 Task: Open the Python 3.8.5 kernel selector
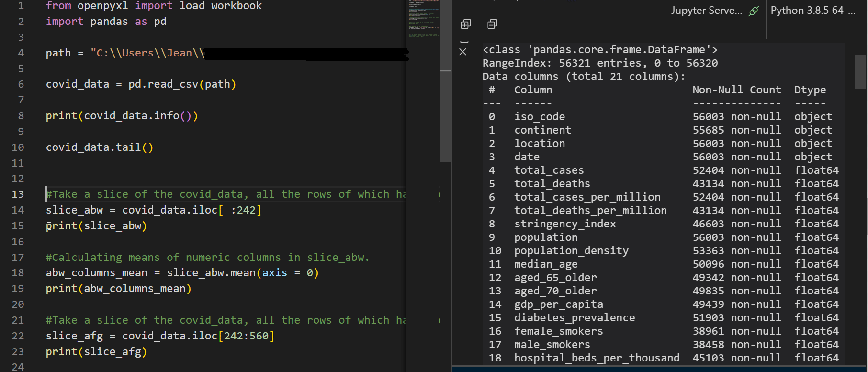(x=812, y=11)
